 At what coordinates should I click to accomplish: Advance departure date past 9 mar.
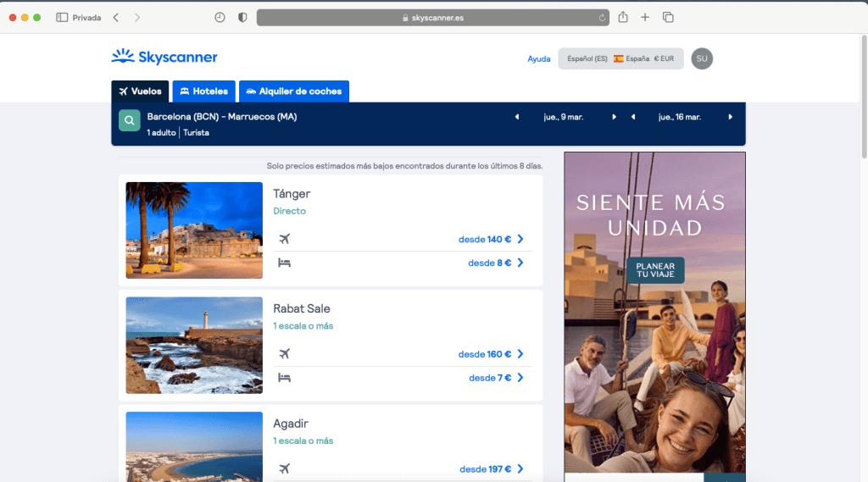pos(615,117)
